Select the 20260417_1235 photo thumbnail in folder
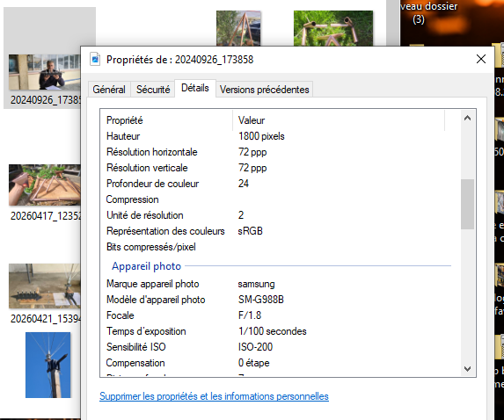Image resolution: width=504 pixels, height=420 pixels. point(45,185)
